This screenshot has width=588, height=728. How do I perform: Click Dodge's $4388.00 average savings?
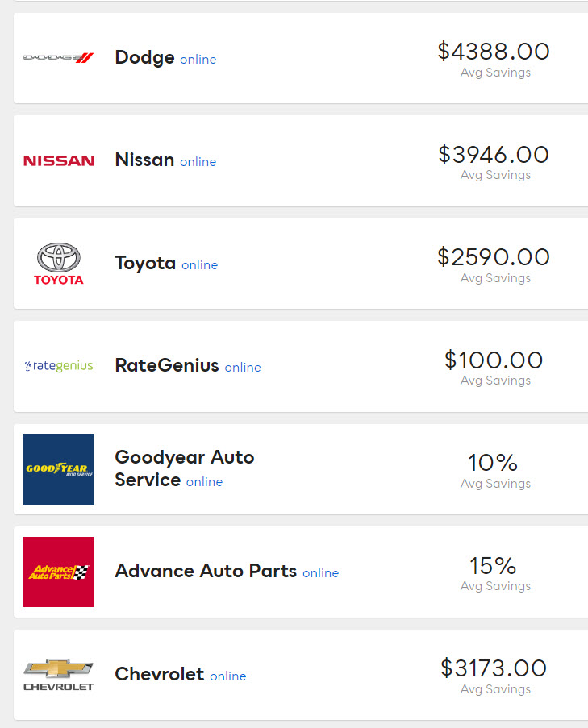494,52
